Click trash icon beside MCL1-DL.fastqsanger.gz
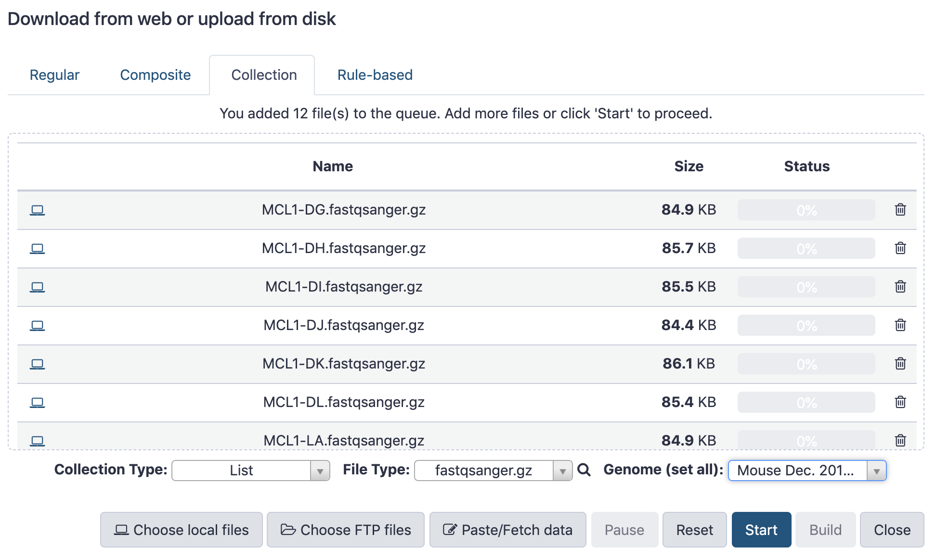 coord(900,402)
